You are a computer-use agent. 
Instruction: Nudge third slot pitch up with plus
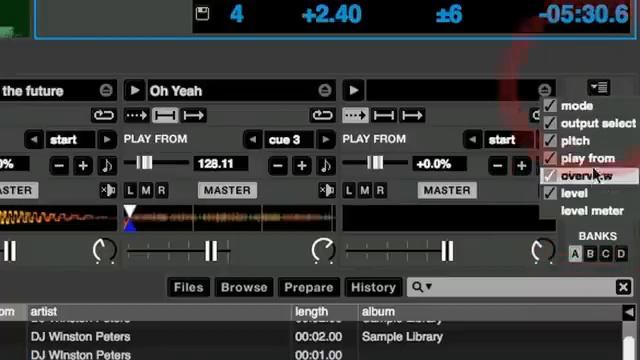pyautogui.click(x=521, y=166)
